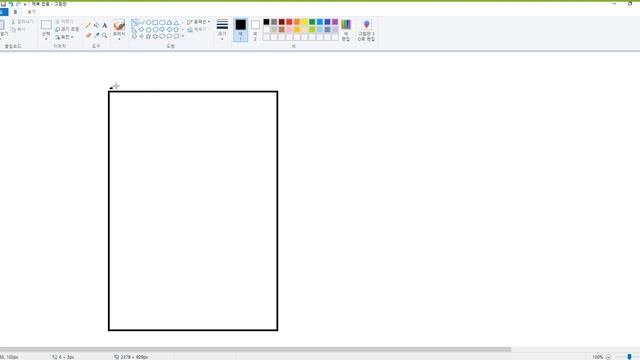Pick the lime green swatch in second row
The image size is (640, 360).
coord(312,29)
